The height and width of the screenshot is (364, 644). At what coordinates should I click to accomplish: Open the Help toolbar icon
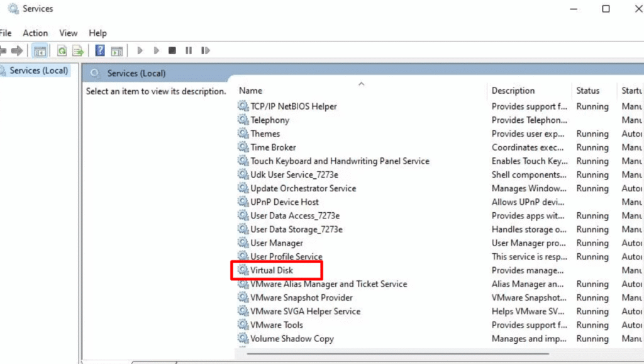coord(100,51)
